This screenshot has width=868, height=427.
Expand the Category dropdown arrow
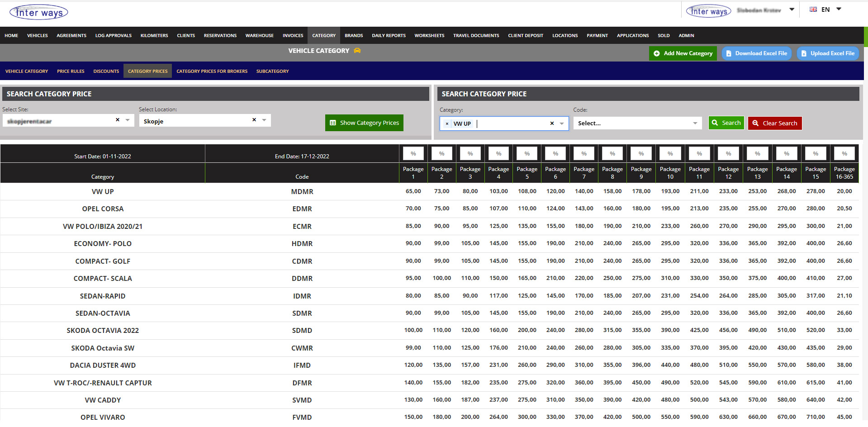click(562, 123)
